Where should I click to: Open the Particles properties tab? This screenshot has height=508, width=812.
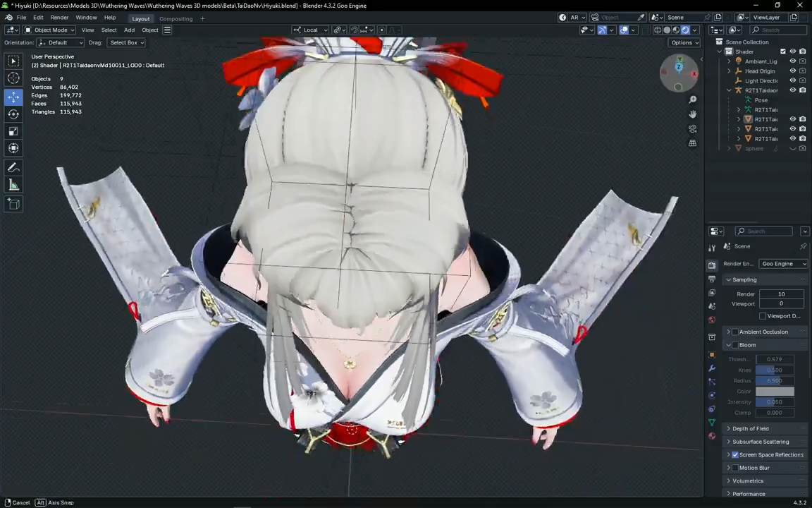pos(712,382)
